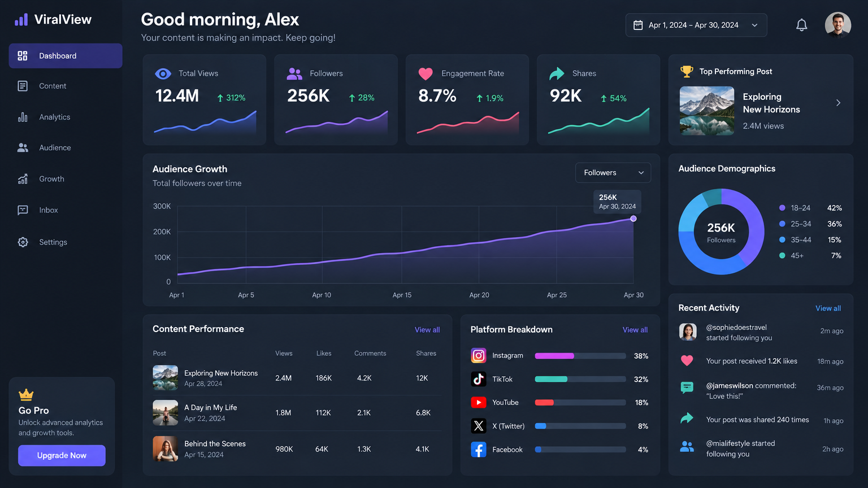Click the YouTube platform icon

[479, 402]
